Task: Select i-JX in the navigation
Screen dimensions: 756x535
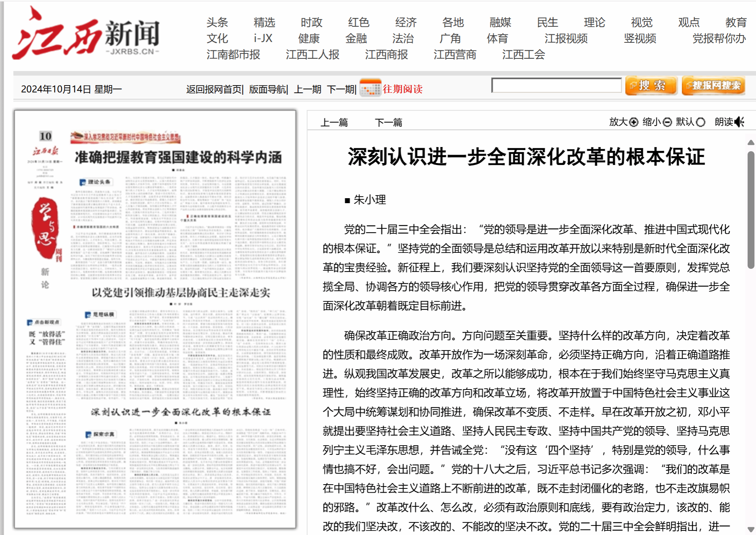Action: pos(263,38)
